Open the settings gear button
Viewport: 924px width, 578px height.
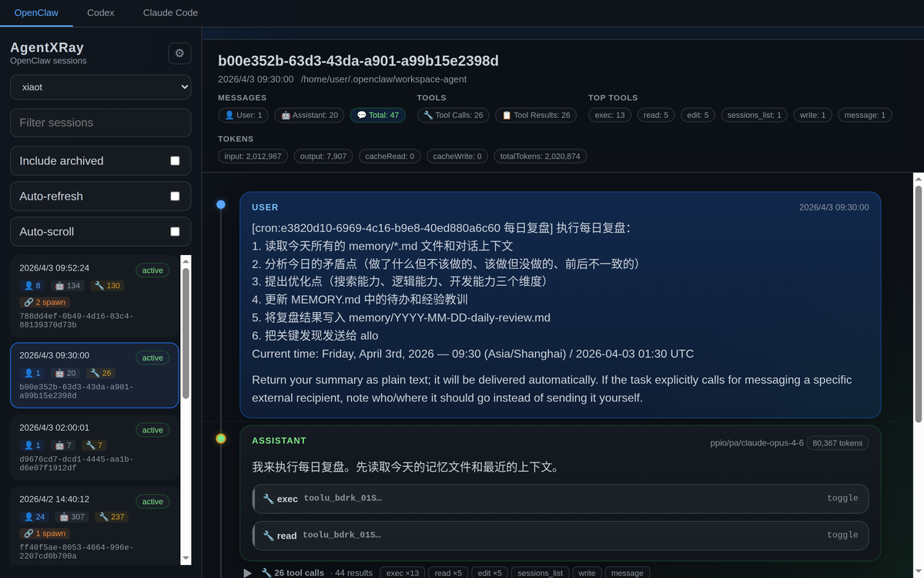pos(179,53)
